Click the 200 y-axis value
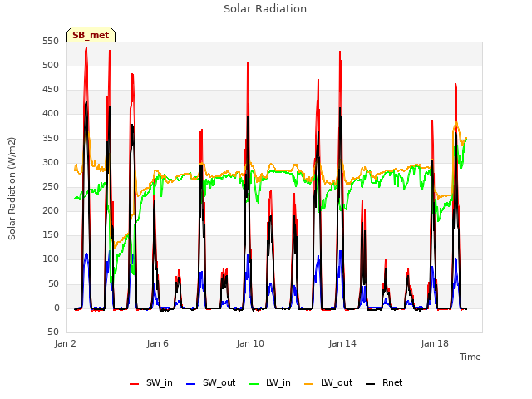 point(51,210)
